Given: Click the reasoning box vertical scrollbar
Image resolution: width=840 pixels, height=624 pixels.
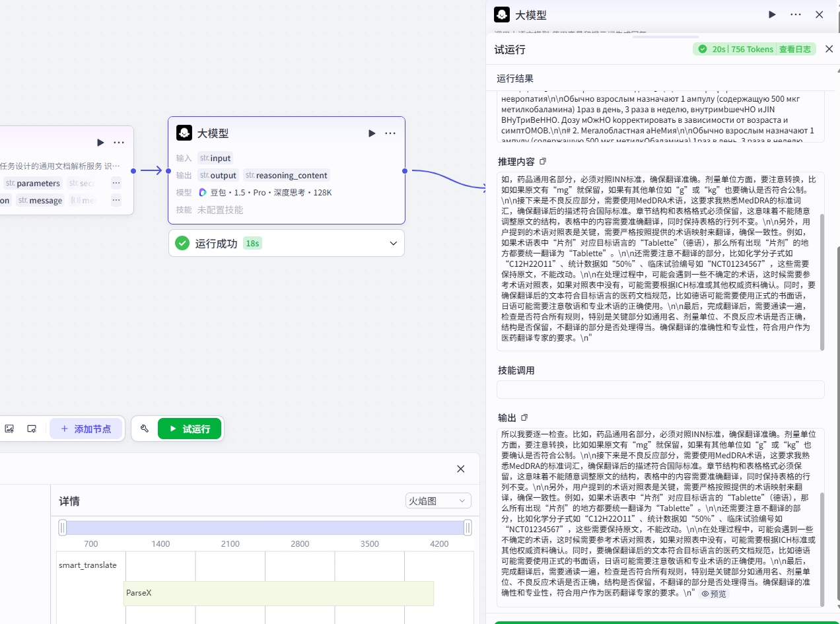Looking at the screenshot, I should (x=822, y=282).
